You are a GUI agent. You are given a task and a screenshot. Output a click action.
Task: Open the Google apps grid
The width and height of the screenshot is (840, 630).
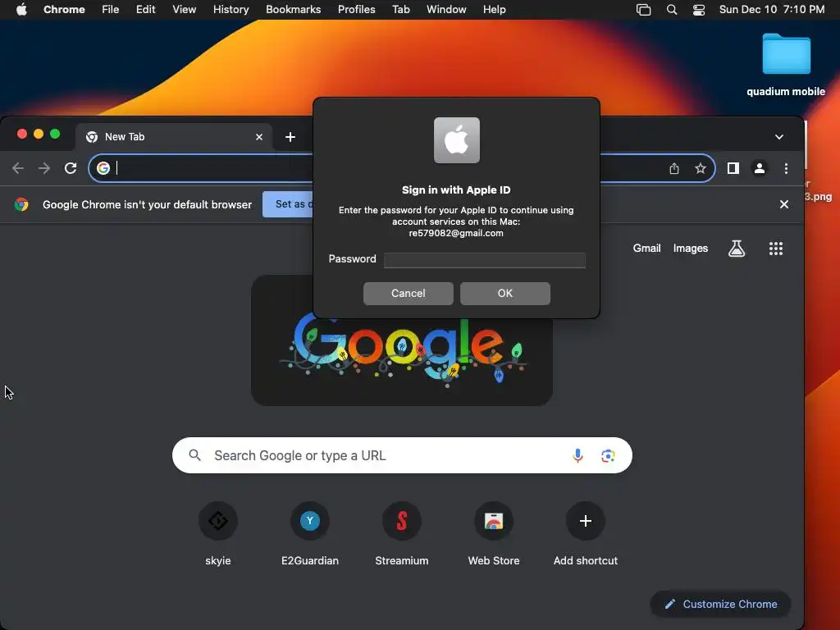tap(776, 248)
